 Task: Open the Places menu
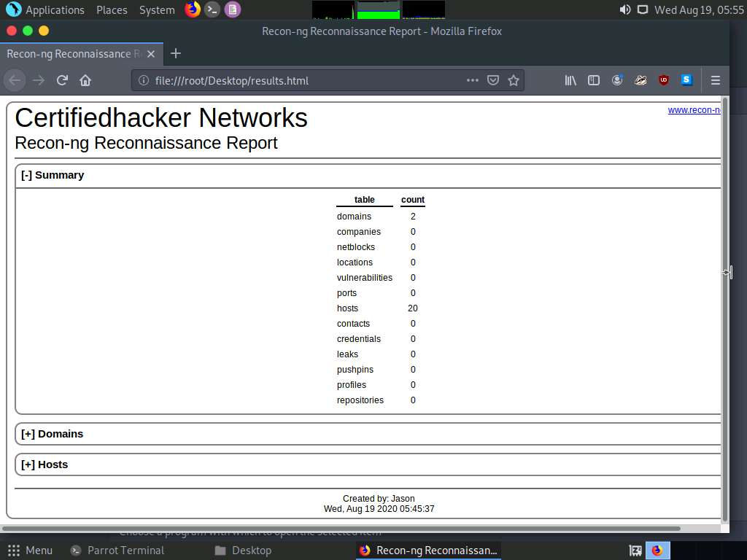(x=112, y=10)
